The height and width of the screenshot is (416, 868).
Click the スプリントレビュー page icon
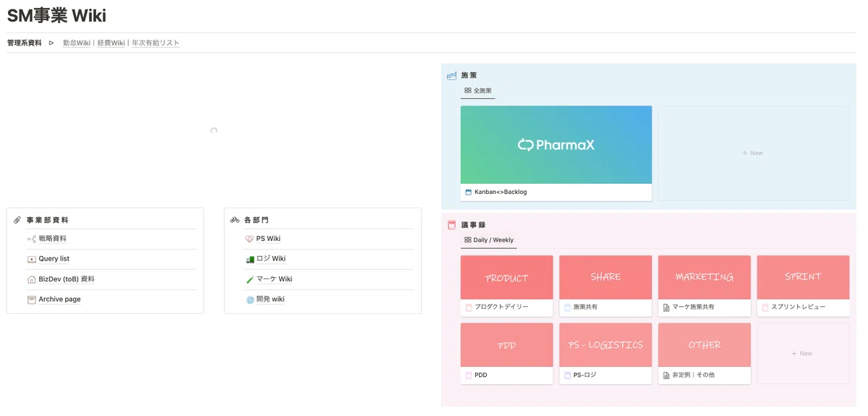click(765, 307)
